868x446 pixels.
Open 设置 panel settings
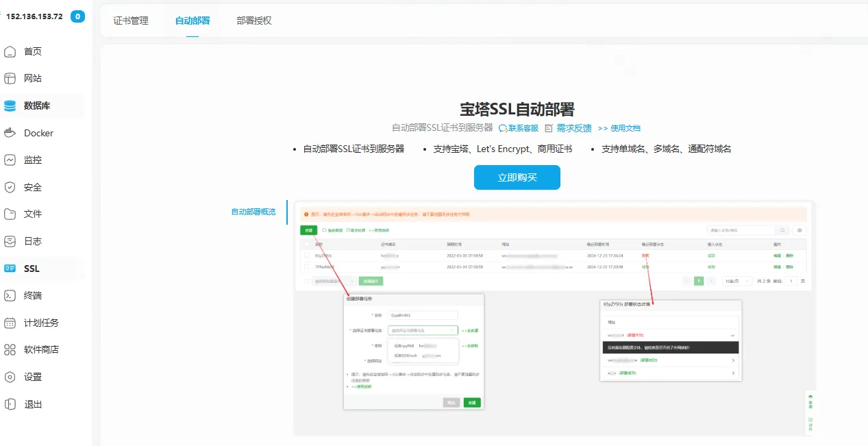pyautogui.click(x=32, y=377)
